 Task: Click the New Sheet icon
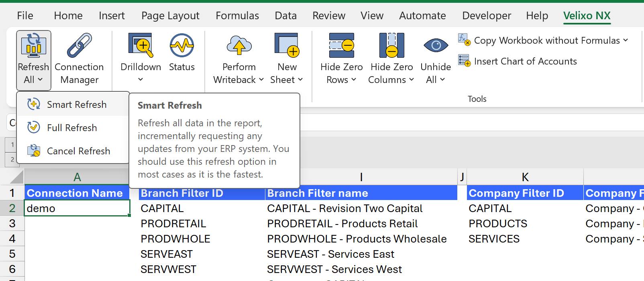287,45
